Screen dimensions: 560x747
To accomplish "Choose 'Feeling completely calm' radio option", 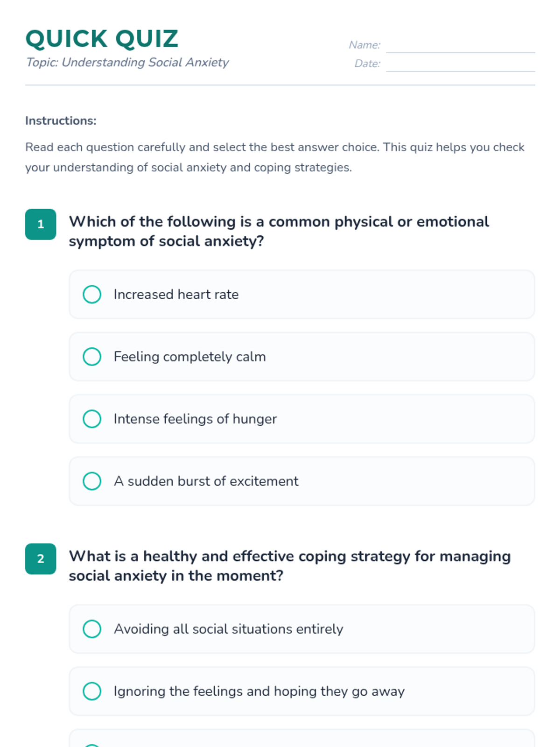I will coord(92,357).
